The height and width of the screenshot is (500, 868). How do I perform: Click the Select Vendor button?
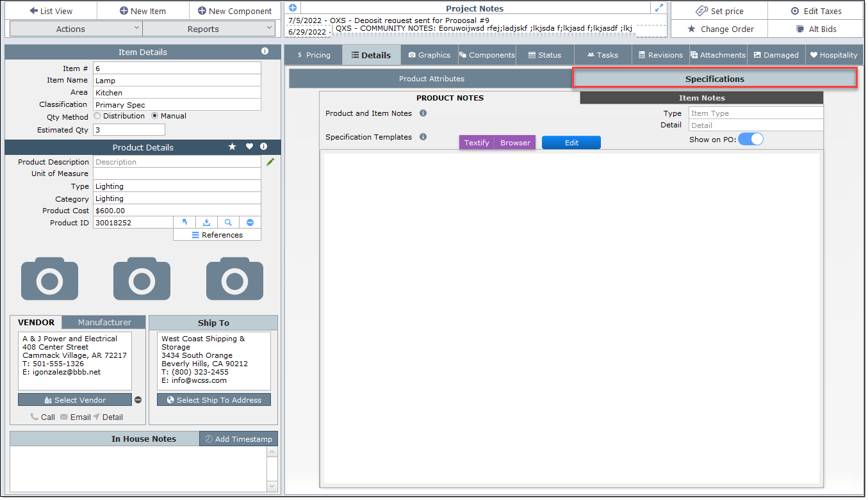[74, 400]
